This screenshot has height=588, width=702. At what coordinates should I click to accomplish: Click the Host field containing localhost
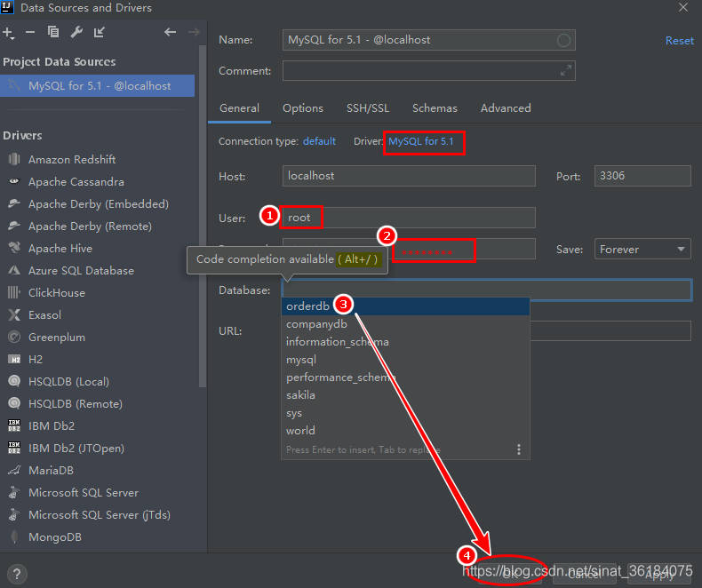point(409,176)
